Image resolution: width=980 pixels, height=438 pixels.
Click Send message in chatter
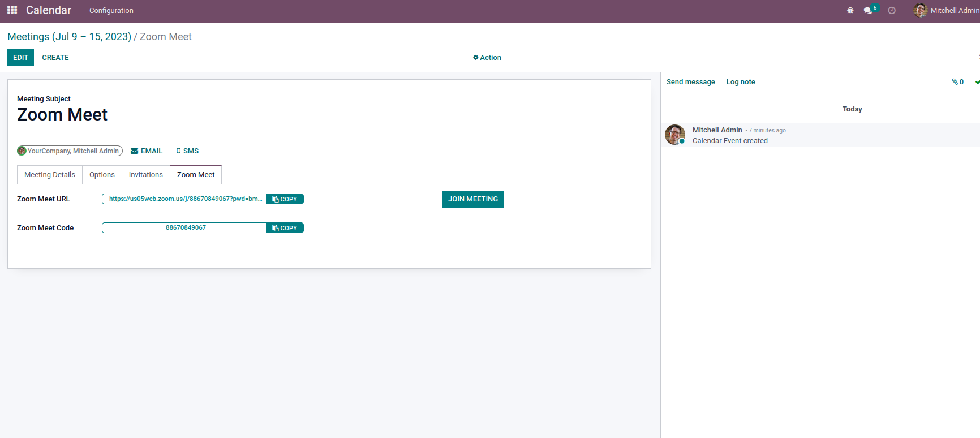pos(691,82)
